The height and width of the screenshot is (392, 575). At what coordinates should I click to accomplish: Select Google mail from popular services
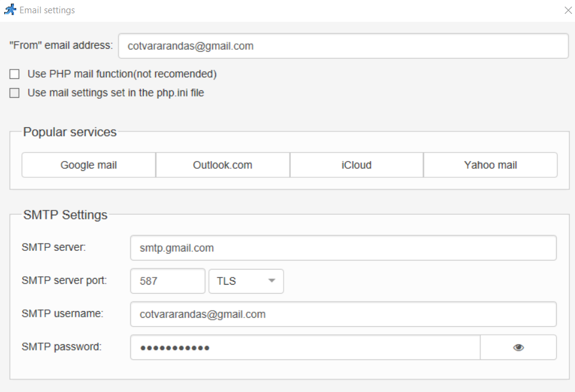point(88,165)
